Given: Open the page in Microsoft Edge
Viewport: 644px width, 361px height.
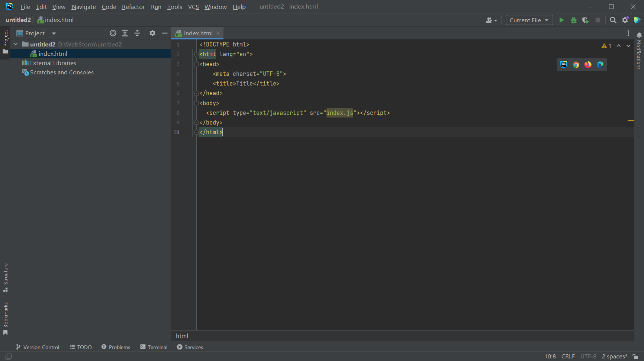Looking at the screenshot, I should point(600,64).
